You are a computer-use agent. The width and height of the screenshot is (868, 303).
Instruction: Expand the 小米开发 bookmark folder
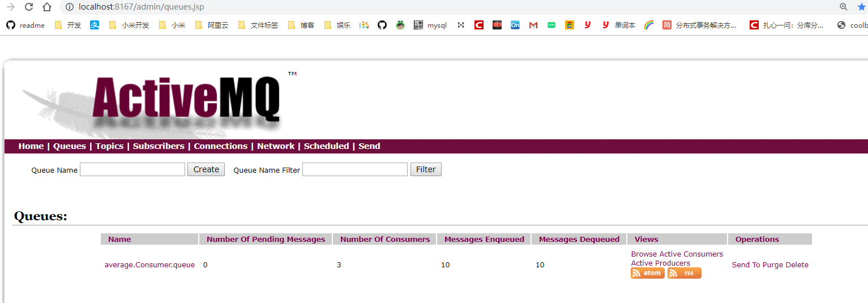pos(129,25)
